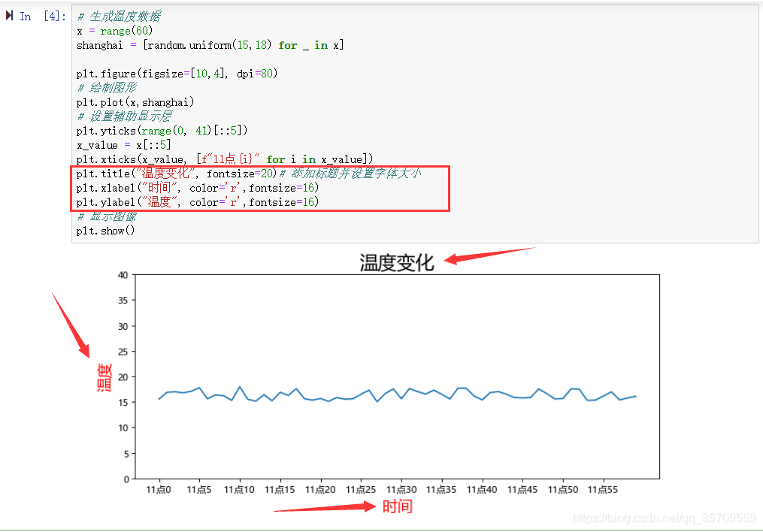Click the plt.show() line
The width and height of the screenshot is (763, 532).
(105, 231)
